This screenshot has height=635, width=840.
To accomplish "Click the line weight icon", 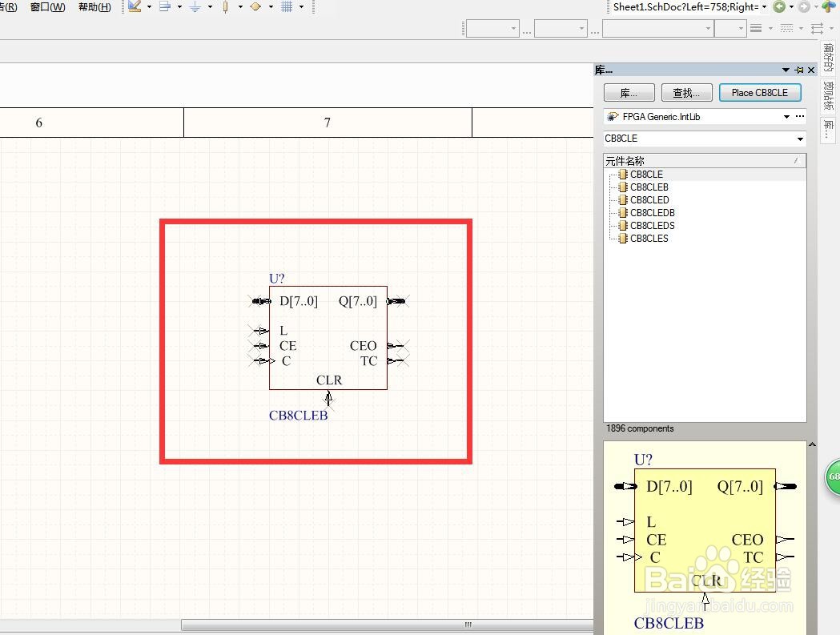I will pyautogui.click(x=756, y=28).
